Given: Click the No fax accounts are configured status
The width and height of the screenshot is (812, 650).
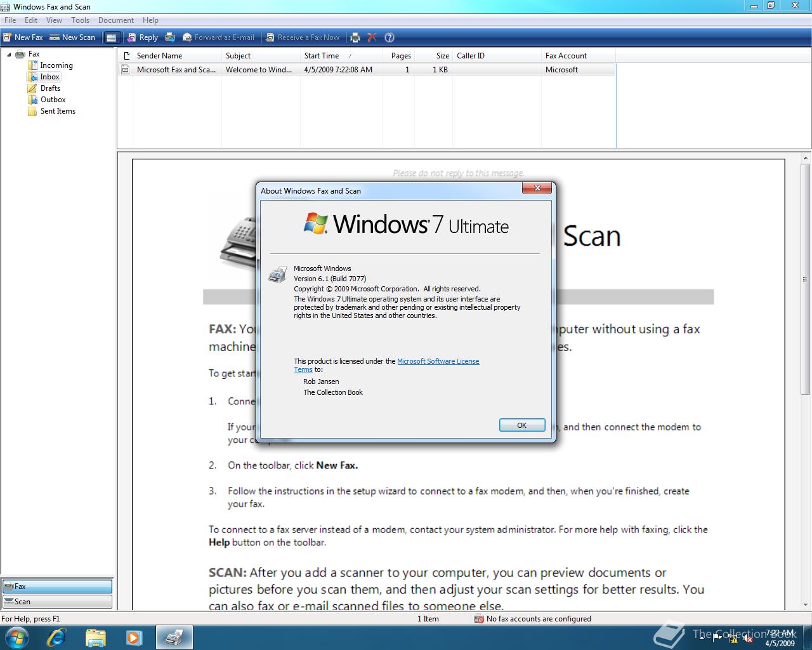Looking at the screenshot, I should 539,619.
